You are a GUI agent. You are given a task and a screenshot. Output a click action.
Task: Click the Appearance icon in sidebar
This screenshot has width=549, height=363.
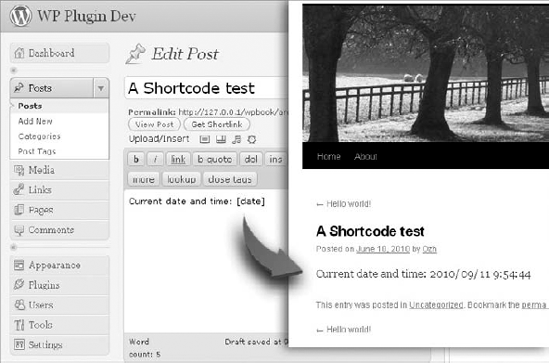19,265
